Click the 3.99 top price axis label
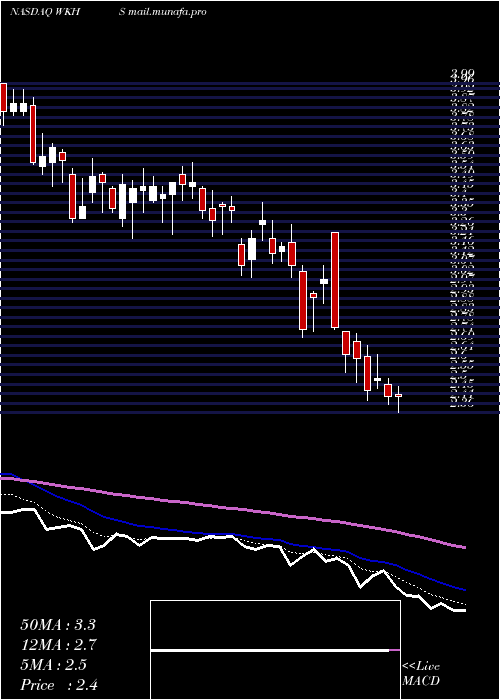This screenshot has height=700, width=500. [x=462, y=72]
